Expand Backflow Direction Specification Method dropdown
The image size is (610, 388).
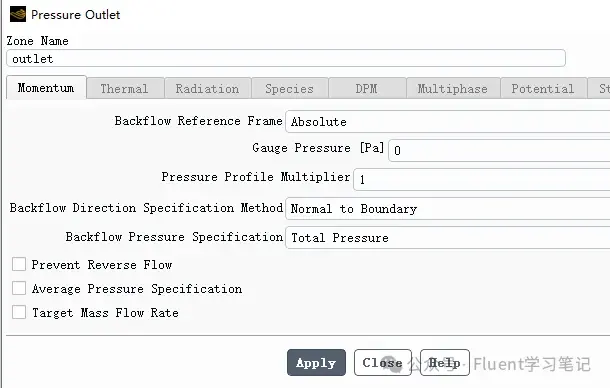[447, 209]
